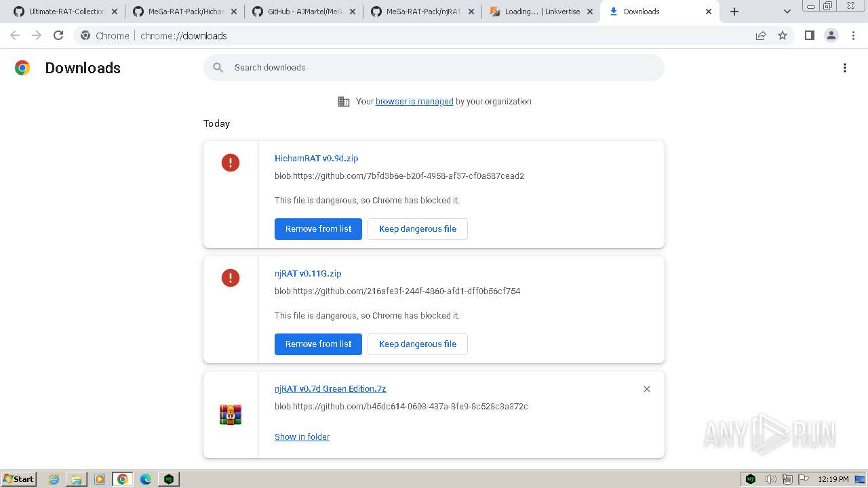Open Downloads page more actions menu

[845, 68]
